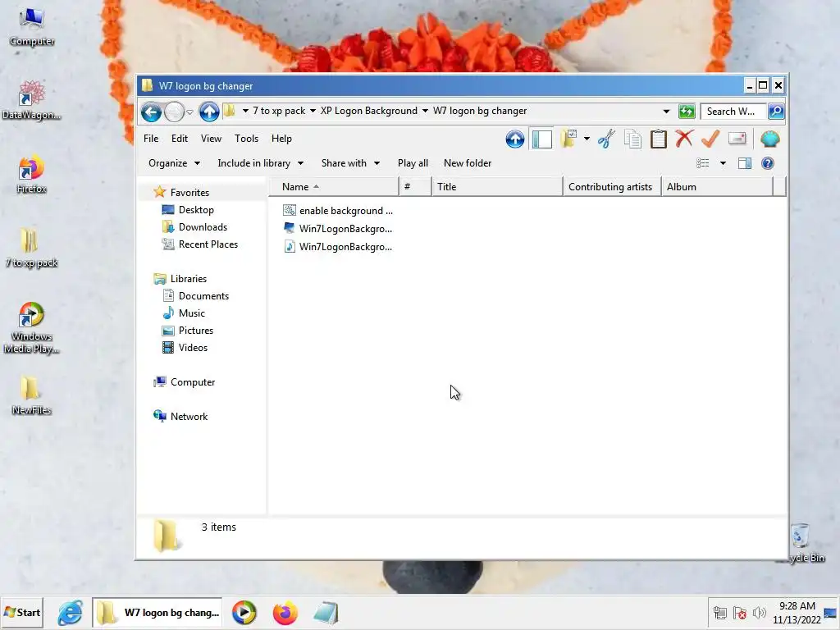Expand the Organize dropdown

click(174, 163)
